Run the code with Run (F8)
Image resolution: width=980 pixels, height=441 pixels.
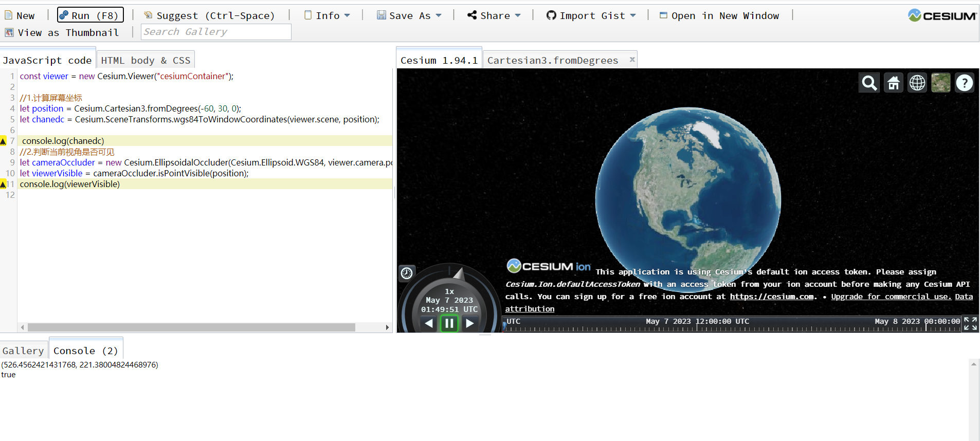pos(90,15)
